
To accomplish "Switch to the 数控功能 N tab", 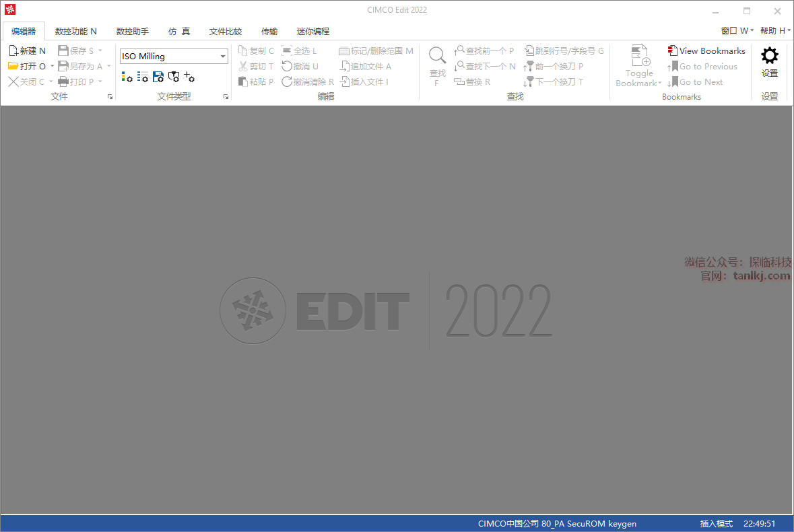I will pos(76,32).
